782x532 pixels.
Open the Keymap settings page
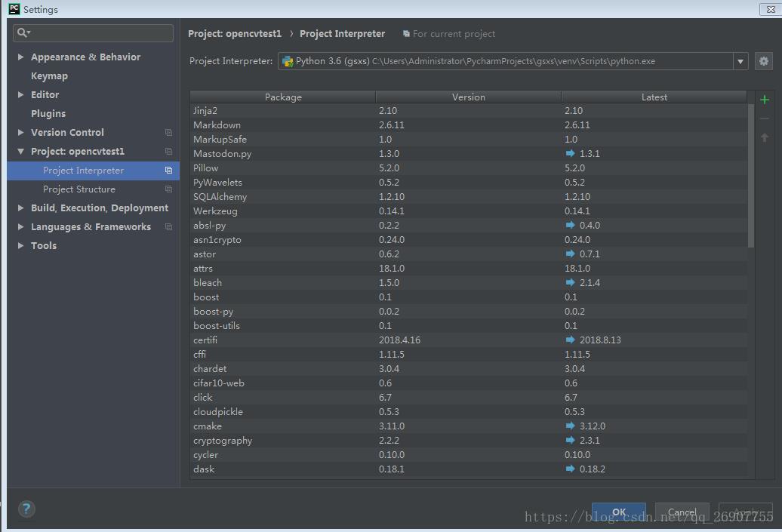49,75
